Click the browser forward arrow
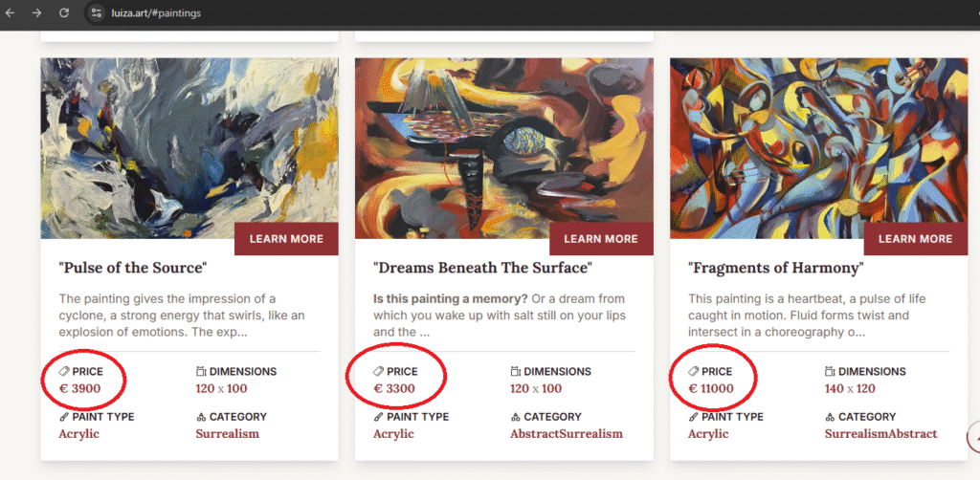980x480 pixels. pos(36,13)
